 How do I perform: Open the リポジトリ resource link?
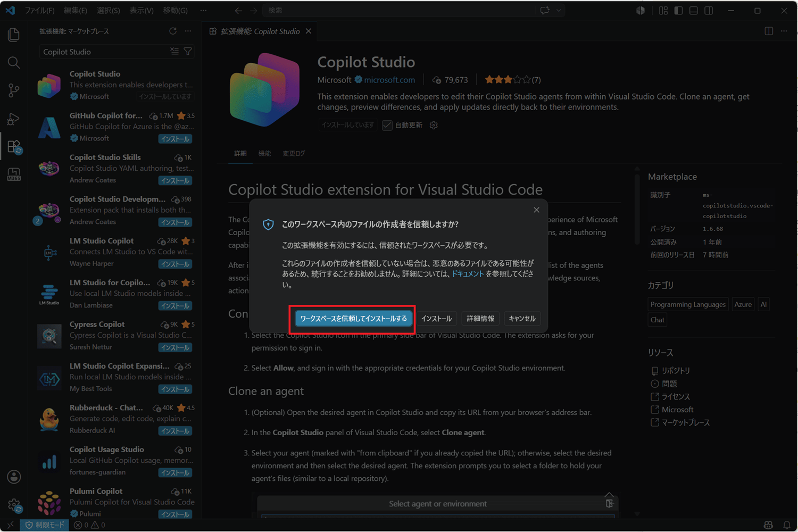click(676, 371)
